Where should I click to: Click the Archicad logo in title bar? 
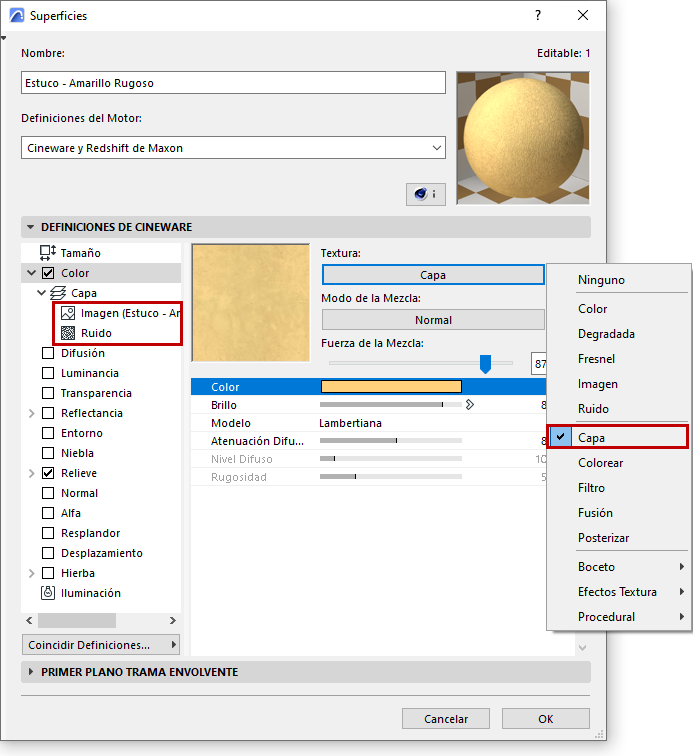point(17,15)
